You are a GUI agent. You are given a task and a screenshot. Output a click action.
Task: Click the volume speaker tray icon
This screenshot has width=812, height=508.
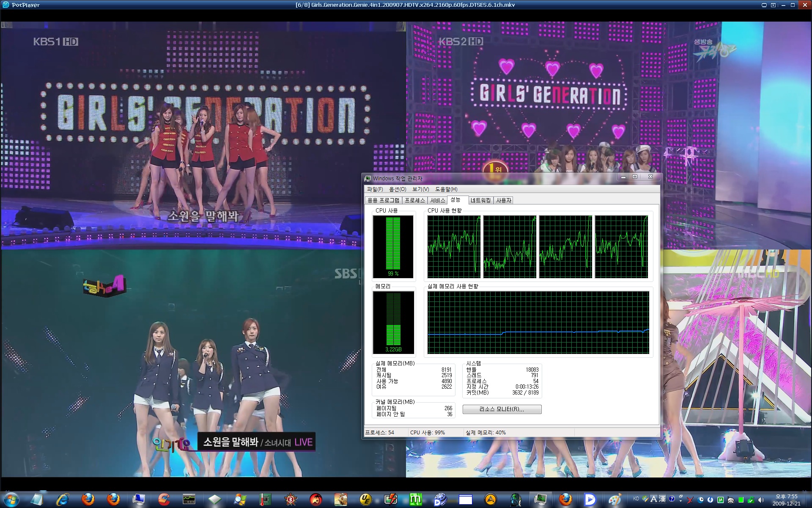tap(761, 500)
